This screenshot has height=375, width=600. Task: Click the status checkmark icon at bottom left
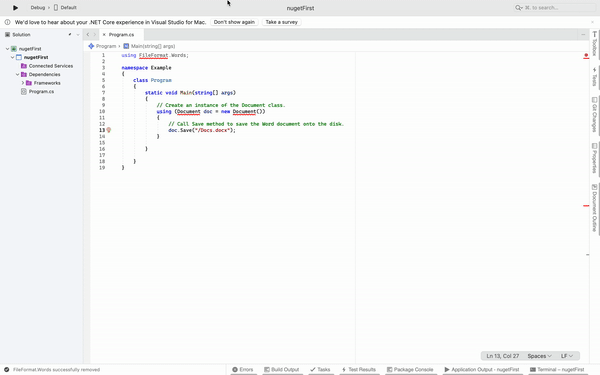click(7, 370)
